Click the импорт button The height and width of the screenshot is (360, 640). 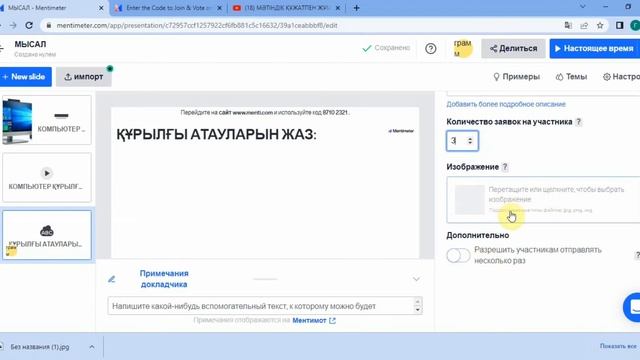(x=84, y=77)
